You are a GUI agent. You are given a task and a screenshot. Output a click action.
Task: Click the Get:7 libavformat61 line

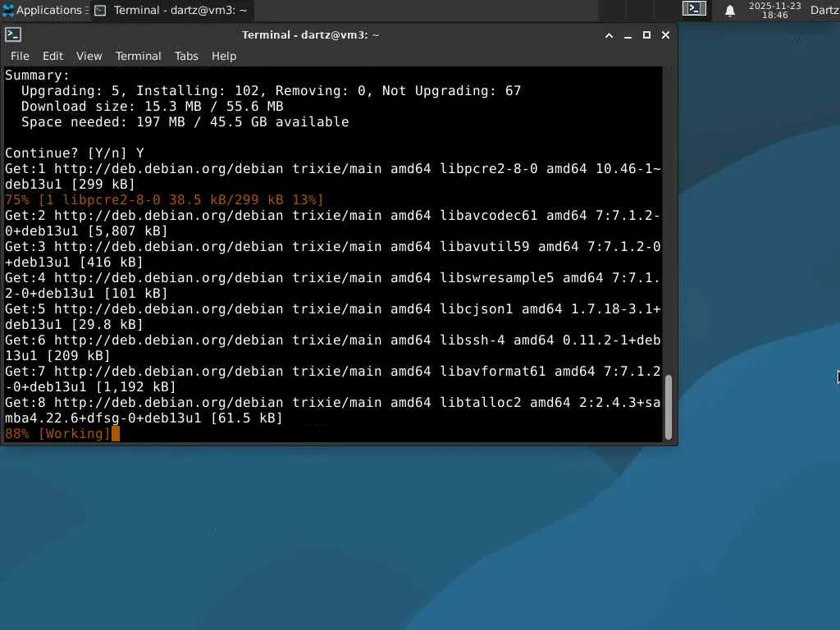(333, 379)
